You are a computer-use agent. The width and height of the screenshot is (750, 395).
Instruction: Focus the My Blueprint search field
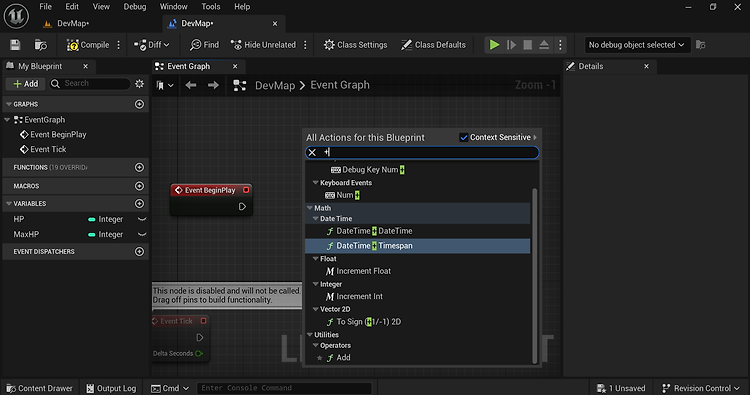pyautogui.click(x=90, y=84)
